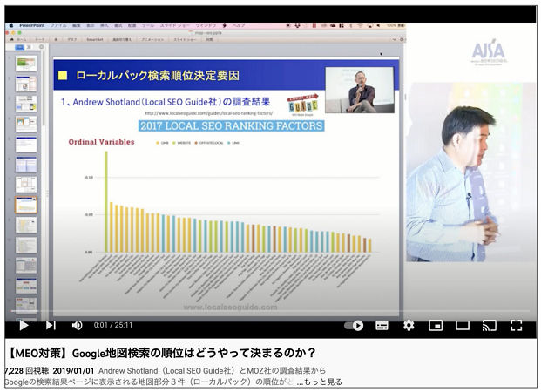Select the first slide thumbnail in panel
The image size is (541, 392).
coord(26,63)
